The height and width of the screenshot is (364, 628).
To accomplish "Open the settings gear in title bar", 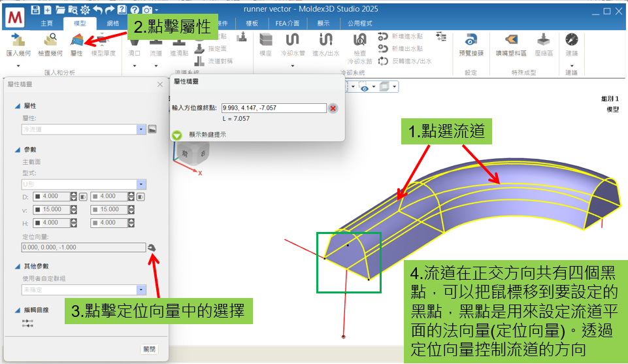I will point(86,10).
